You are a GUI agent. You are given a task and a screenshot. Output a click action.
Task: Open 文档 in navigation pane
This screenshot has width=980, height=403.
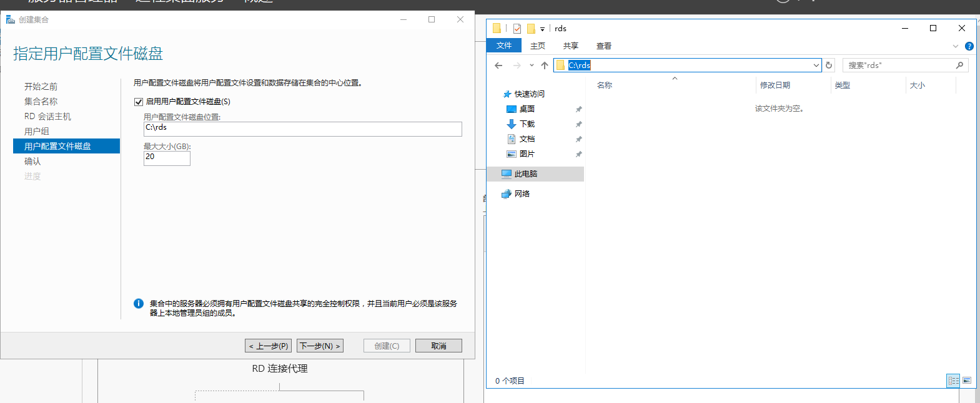coord(527,139)
